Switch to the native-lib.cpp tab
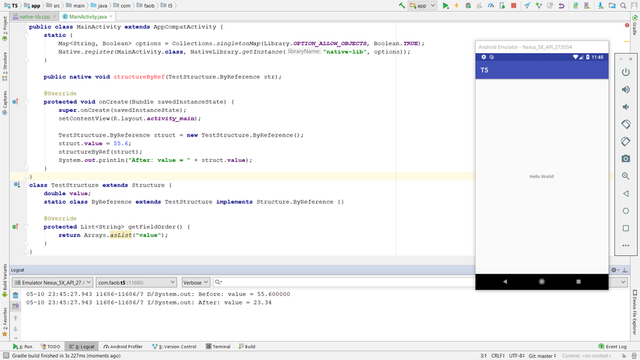The width and height of the screenshot is (640, 360). 34,17
